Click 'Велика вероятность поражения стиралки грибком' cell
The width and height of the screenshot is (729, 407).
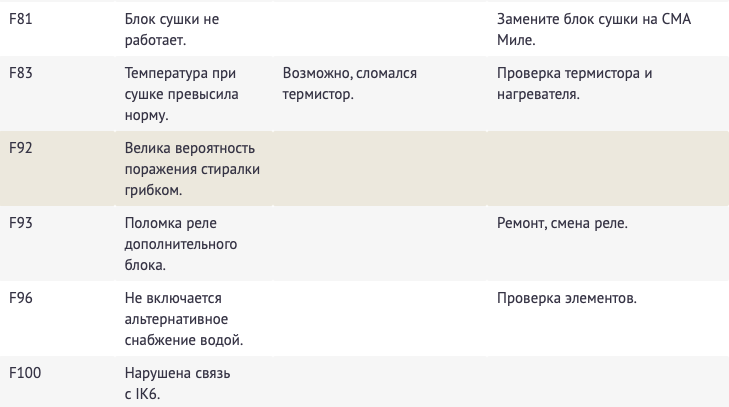click(x=192, y=169)
